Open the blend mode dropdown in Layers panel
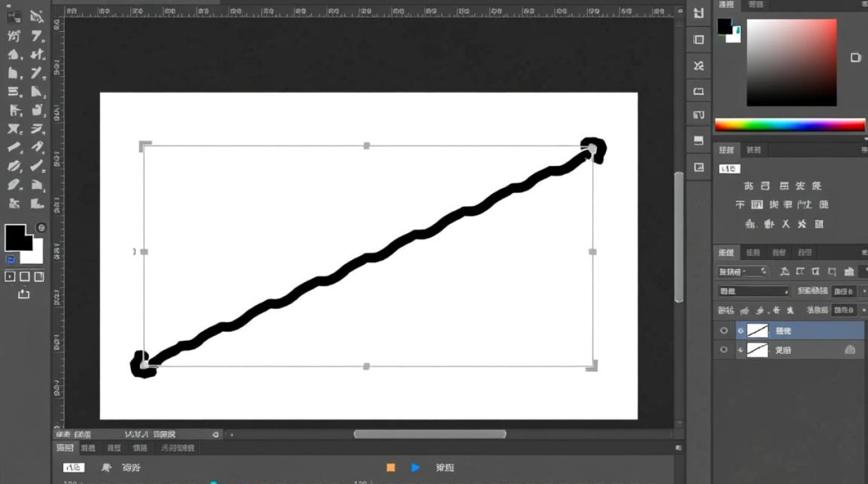 754,291
